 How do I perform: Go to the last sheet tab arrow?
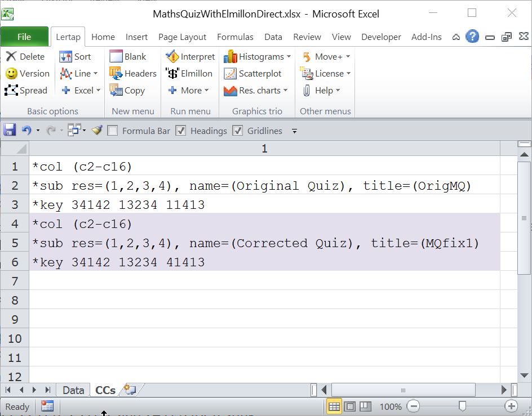tap(47, 390)
